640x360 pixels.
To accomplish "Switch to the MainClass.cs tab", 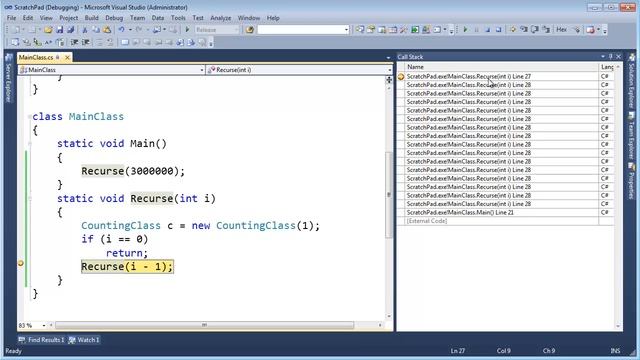I will click(x=36, y=58).
